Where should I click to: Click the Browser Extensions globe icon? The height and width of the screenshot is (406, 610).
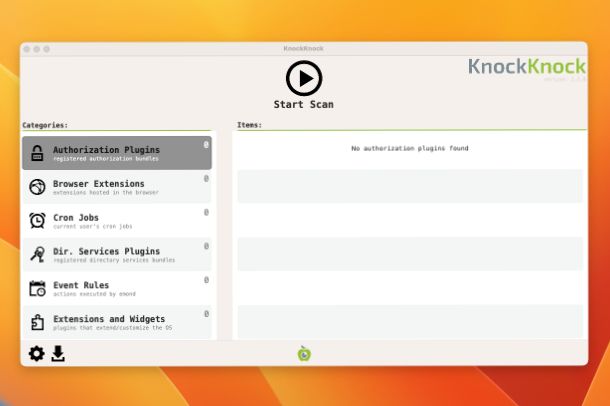pos(37,187)
